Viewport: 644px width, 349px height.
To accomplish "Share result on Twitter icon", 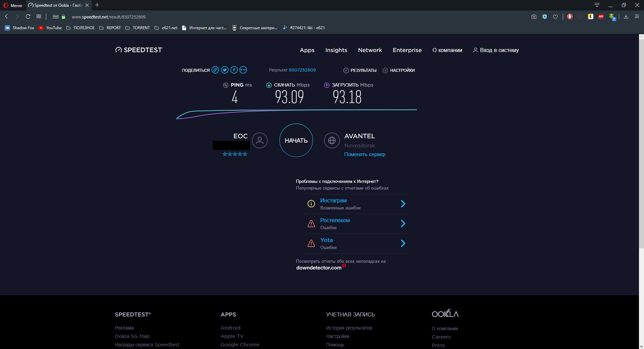I will pos(225,70).
